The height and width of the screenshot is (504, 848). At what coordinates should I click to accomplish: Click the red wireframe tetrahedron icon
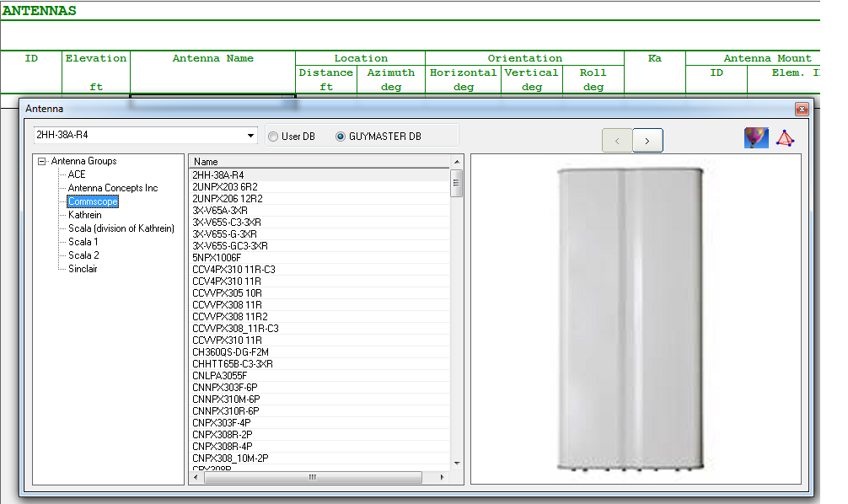click(x=785, y=138)
